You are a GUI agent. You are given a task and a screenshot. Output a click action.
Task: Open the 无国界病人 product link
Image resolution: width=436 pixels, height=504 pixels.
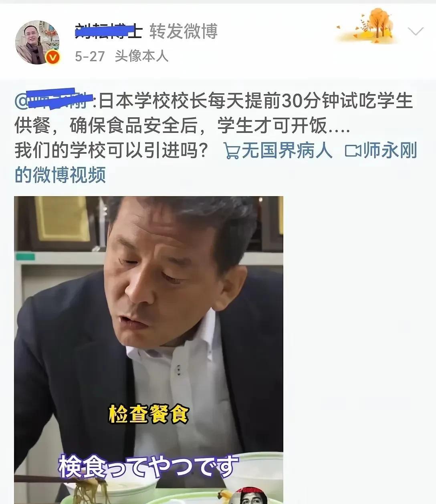287,151
